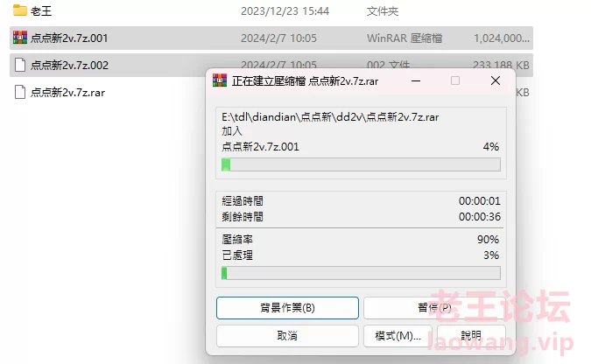Click the 老王 folder icon
This screenshot has width=591, height=364.
pos(19,10)
